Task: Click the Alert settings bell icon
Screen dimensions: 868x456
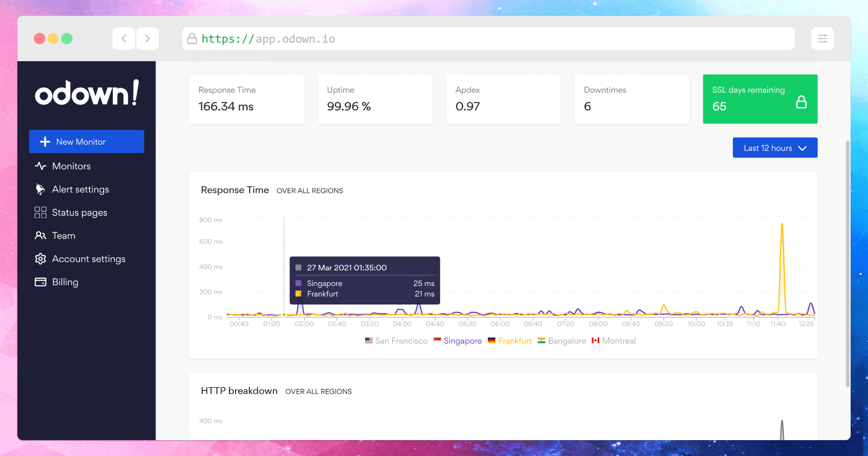Action: [x=40, y=189]
